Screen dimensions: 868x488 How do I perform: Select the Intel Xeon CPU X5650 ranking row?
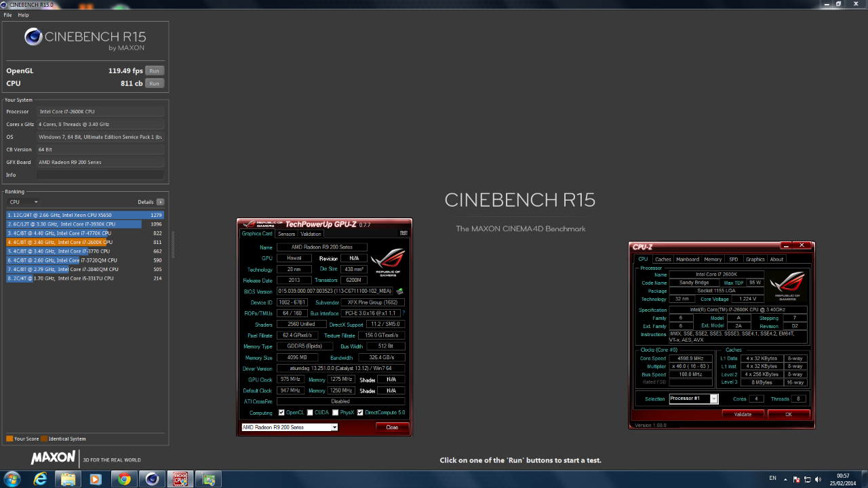(x=85, y=215)
